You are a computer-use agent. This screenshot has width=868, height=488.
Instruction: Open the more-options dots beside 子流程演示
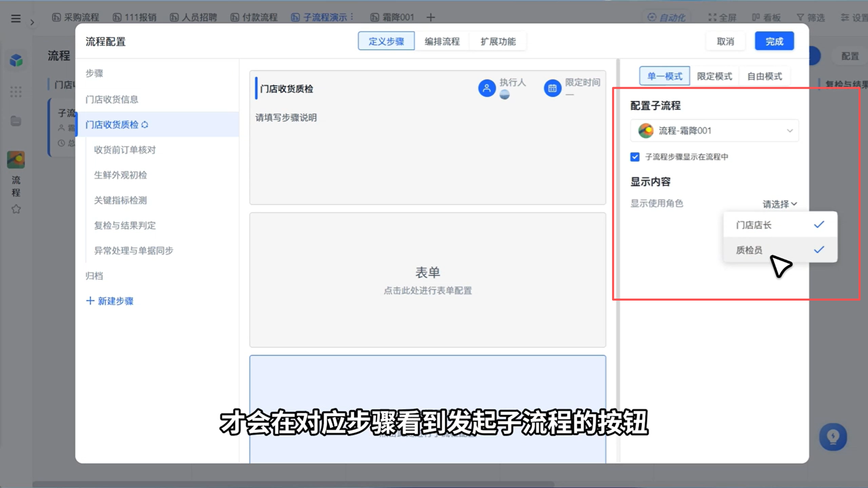pyautogui.click(x=352, y=17)
